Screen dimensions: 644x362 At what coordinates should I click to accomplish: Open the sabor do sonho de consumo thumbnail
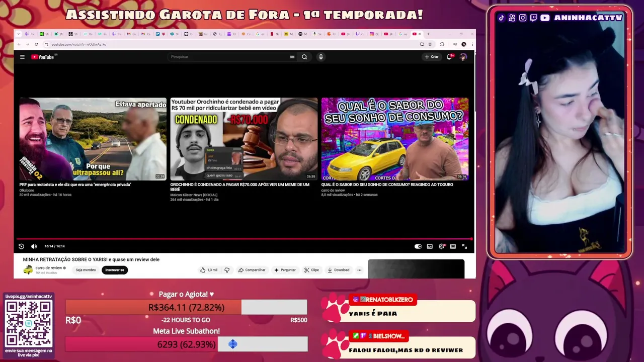tap(395, 139)
